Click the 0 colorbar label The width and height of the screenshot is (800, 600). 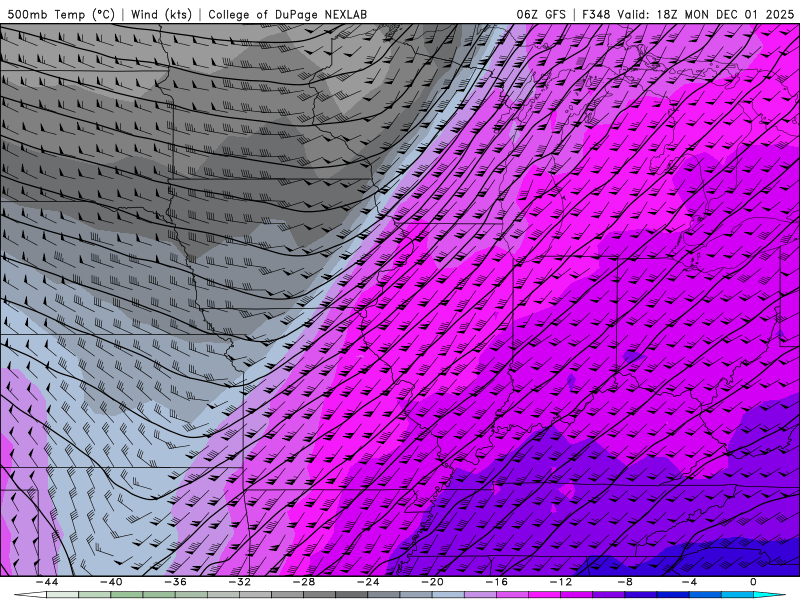pos(753,582)
